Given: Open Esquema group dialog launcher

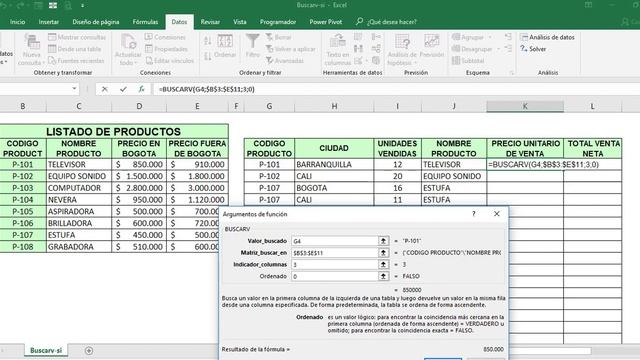Looking at the screenshot, I should (x=511, y=73).
